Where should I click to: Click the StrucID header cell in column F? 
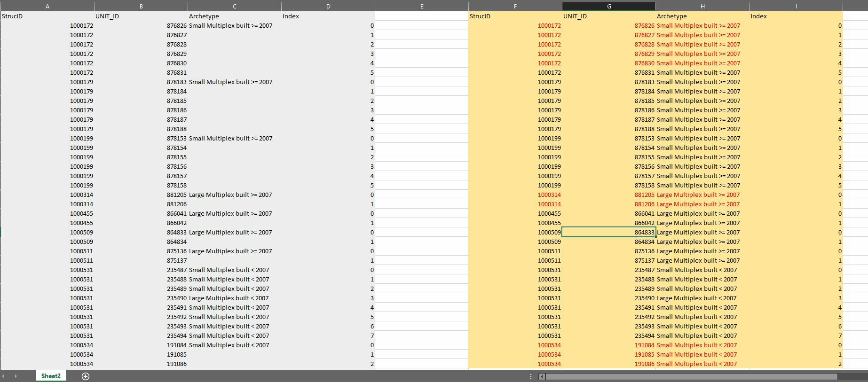[515, 16]
